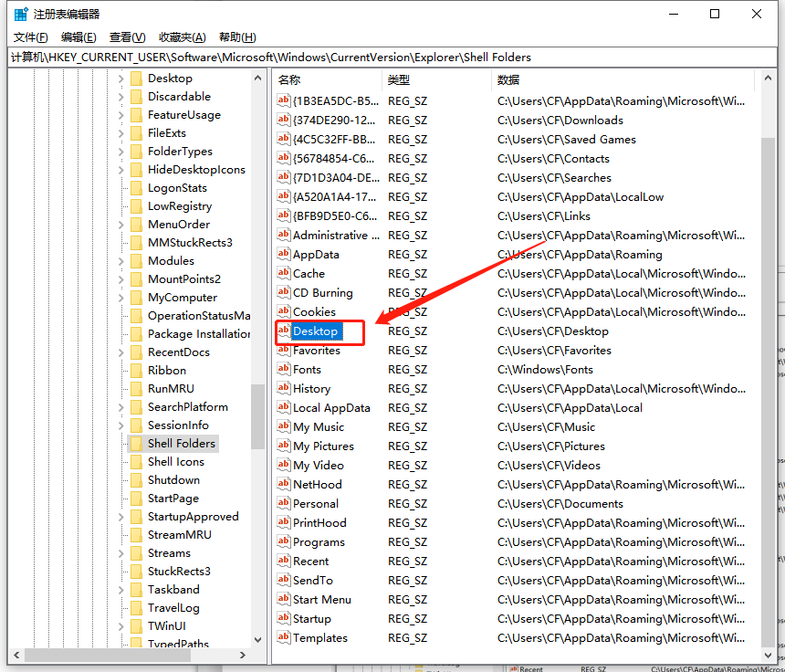Viewport: 785px width, 672px height.
Task: Select the Cookies value name
Action: click(314, 312)
